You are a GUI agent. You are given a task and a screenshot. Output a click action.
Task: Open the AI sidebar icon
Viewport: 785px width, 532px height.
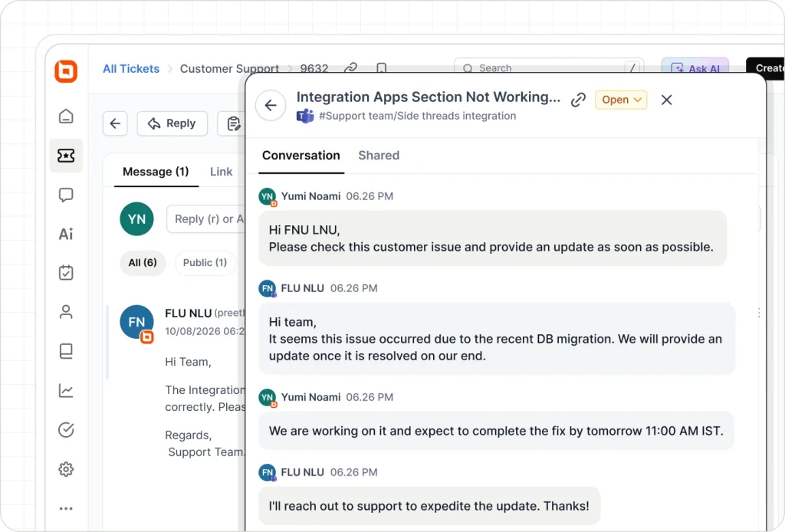click(x=66, y=234)
